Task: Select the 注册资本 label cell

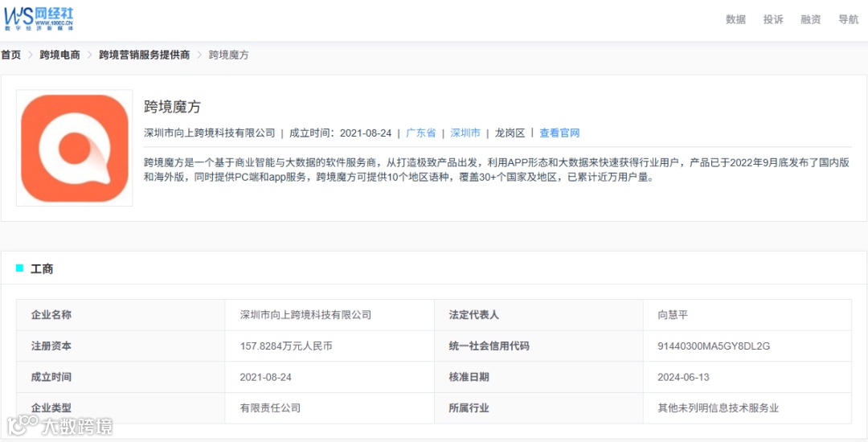Action: pyautogui.click(x=121, y=346)
